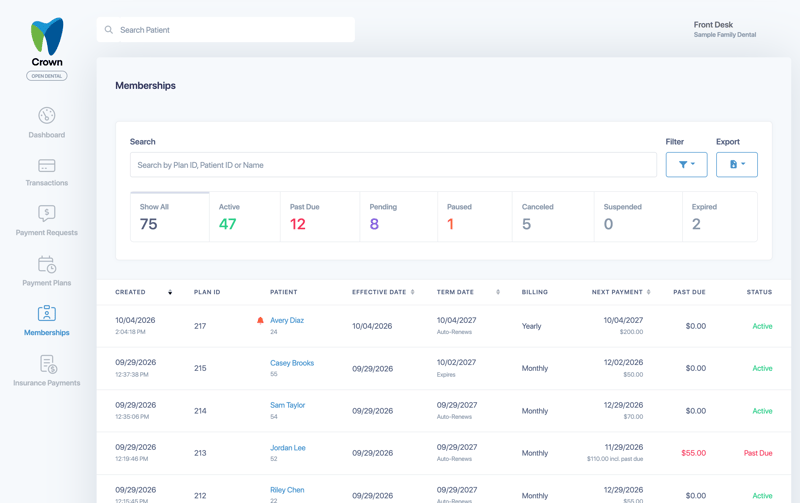Image resolution: width=800 pixels, height=503 pixels.
Task: Go to Payment Requests label in sidebar
Action: [46, 233]
